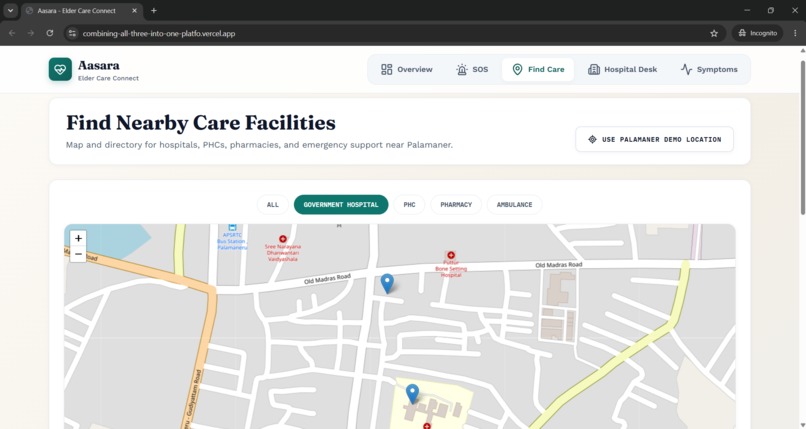Click the APSRTC Bus Station map icon

pyautogui.click(x=232, y=228)
